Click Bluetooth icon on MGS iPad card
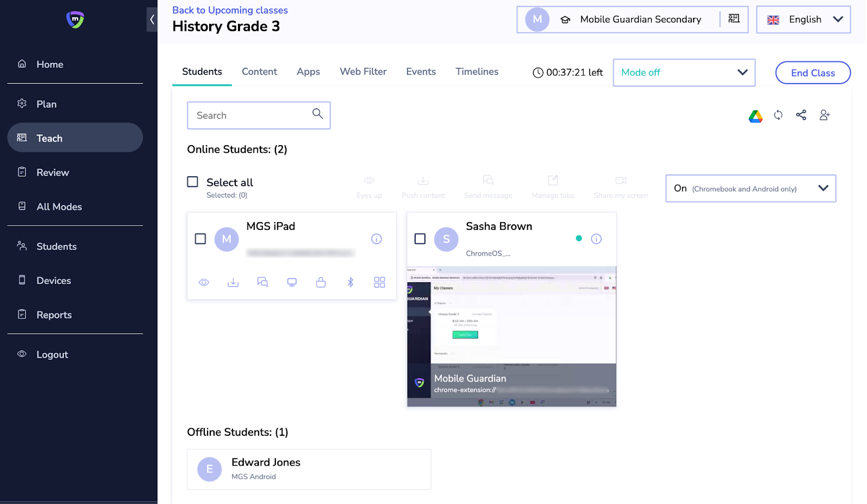Image resolution: width=867 pixels, height=504 pixels. pyautogui.click(x=351, y=282)
